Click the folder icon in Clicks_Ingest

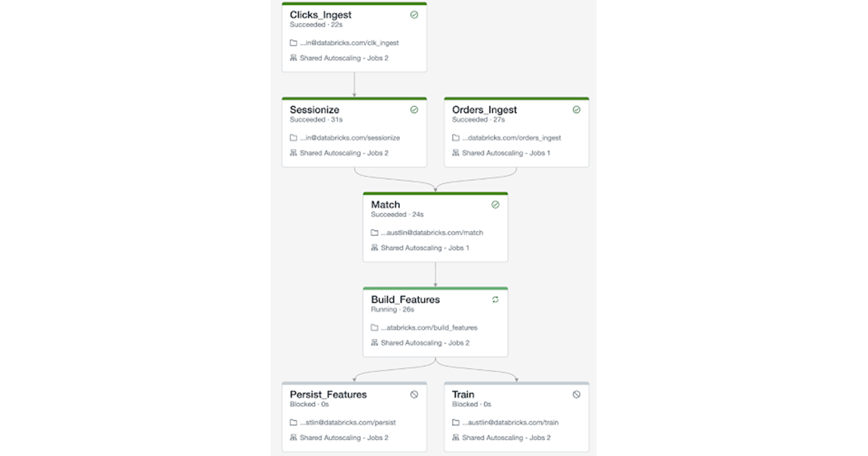pos(294,43)
